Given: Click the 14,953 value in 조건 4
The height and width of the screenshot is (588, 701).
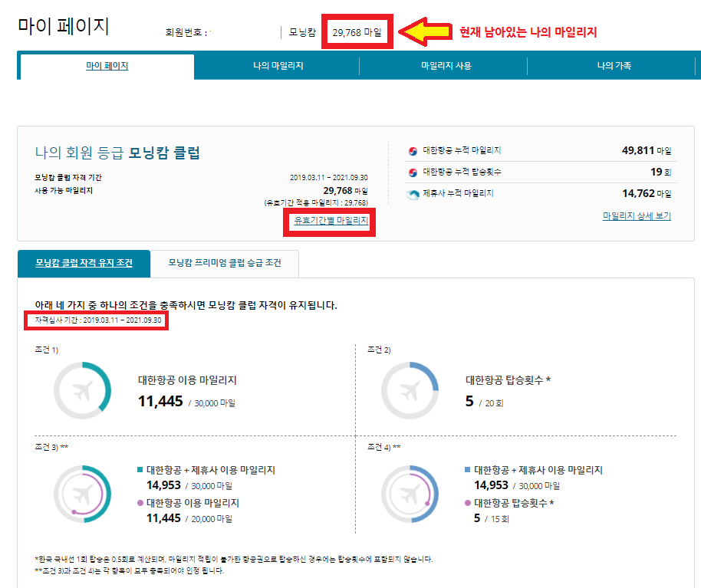Looking at the screenshot, I should coord(492,485).
